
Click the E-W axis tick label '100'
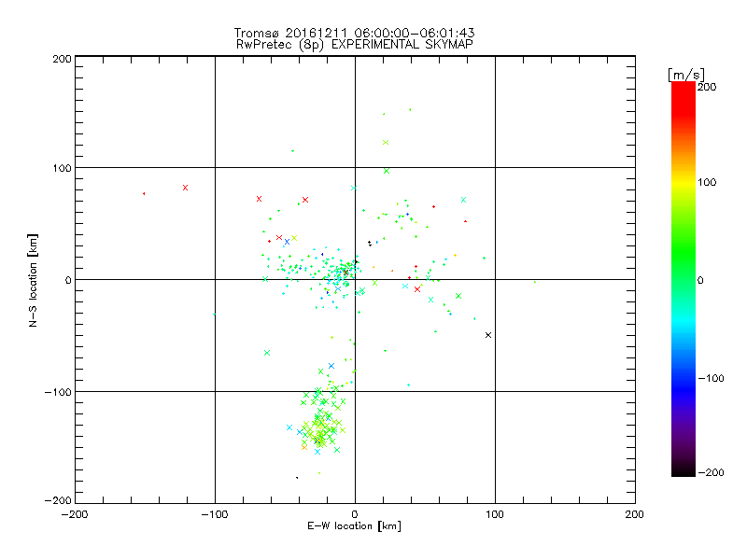(x=495, y=515)
